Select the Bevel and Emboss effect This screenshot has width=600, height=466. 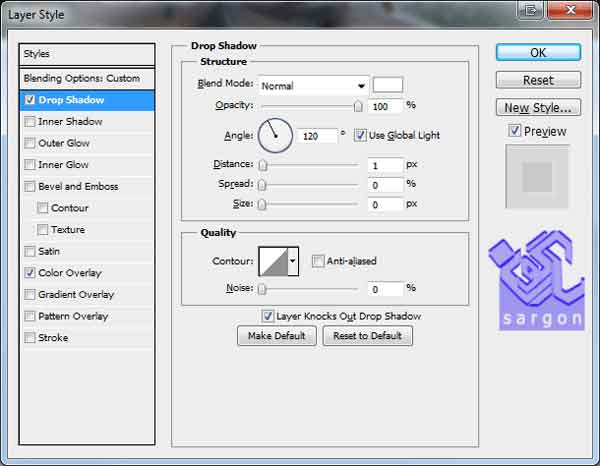click(78, 187)
